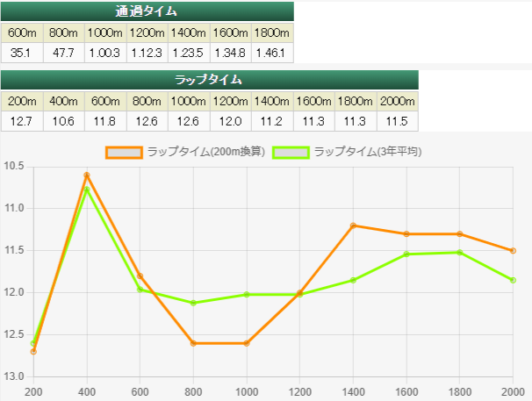The width and height of the screenshot is (532, 401).
Task: Toggle the ラップタイム(200m換算) legend label
Action: [205, 152]
